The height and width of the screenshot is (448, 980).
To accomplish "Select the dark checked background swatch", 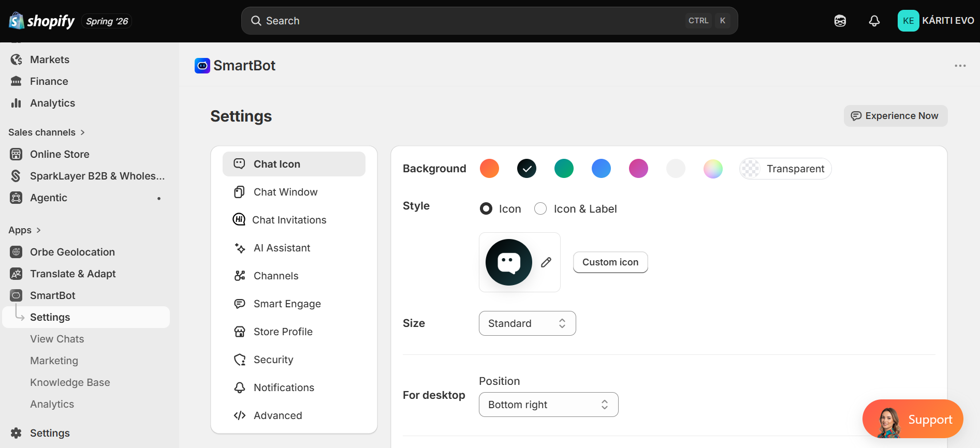I will click(x=526, y=169).
